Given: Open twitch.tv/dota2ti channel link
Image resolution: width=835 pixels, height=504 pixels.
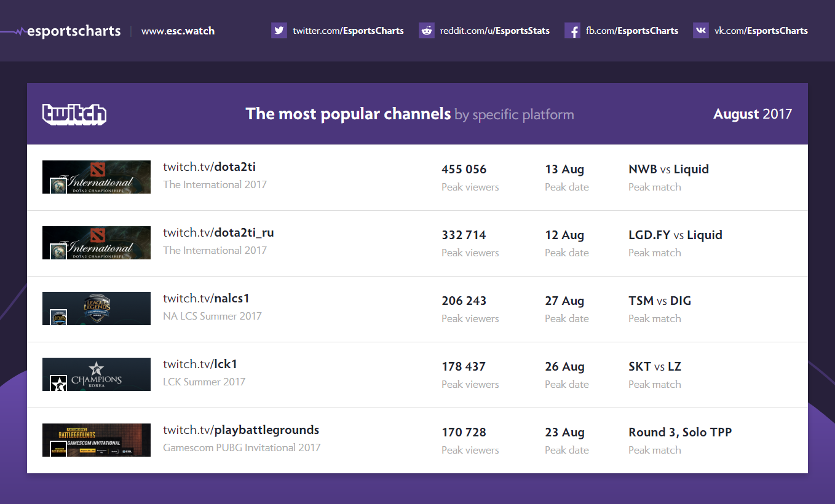Looking at the screenshot, I should click(209, 167).
